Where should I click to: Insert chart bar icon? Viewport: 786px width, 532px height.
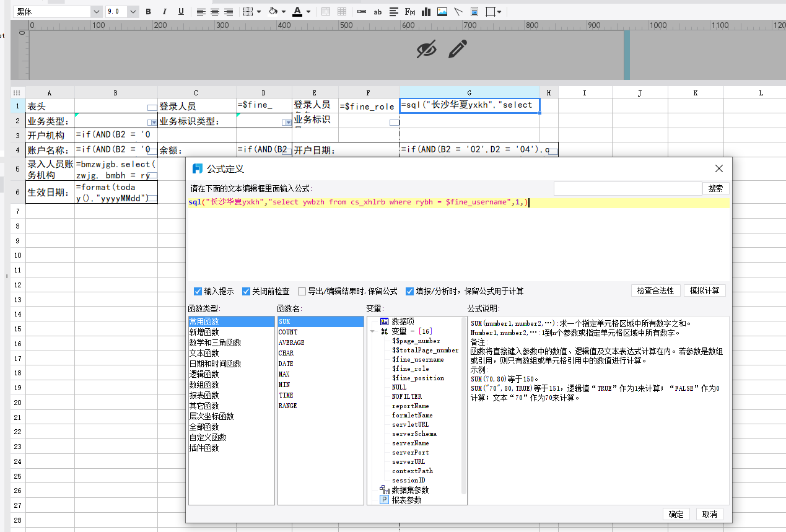[426, 12]
